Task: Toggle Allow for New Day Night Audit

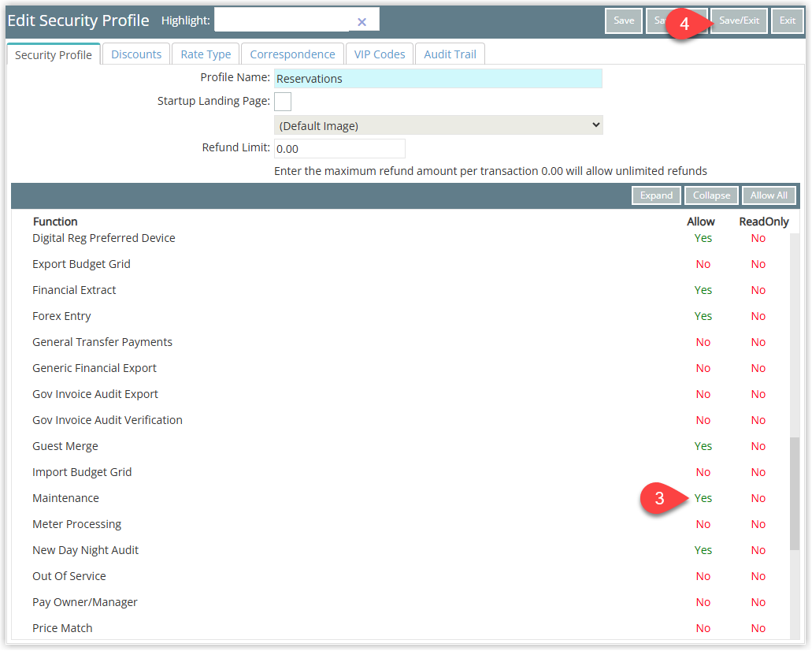Action: pos(703,550)
